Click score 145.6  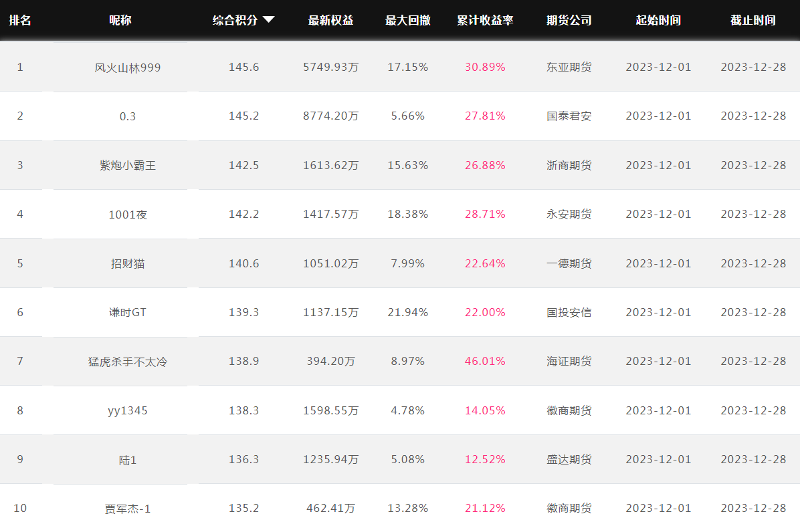244,67
